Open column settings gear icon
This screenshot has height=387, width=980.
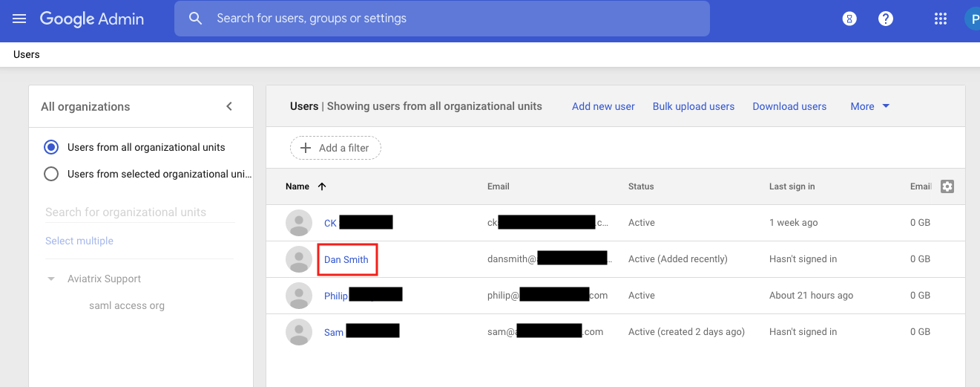(x=947, y=186)
